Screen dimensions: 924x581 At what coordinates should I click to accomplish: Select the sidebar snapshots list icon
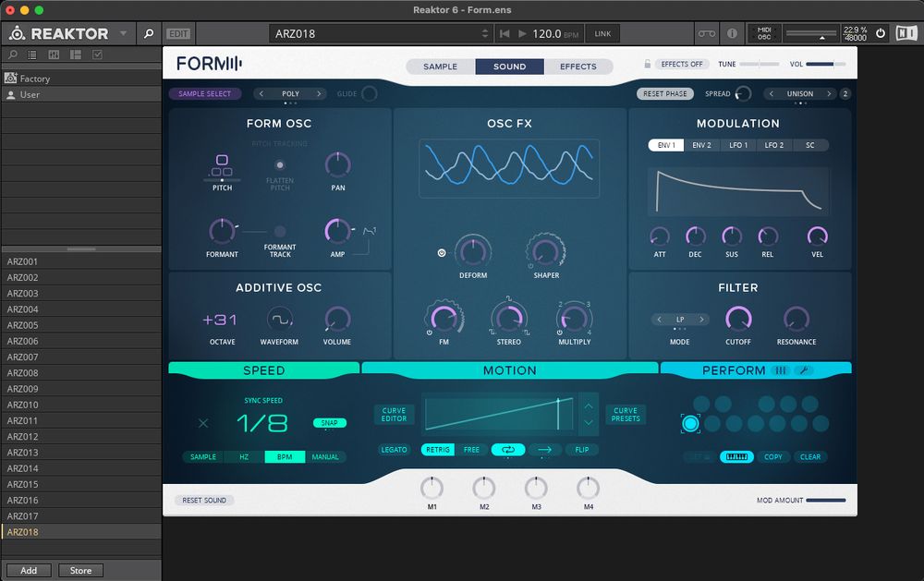[x=32, y=54]
